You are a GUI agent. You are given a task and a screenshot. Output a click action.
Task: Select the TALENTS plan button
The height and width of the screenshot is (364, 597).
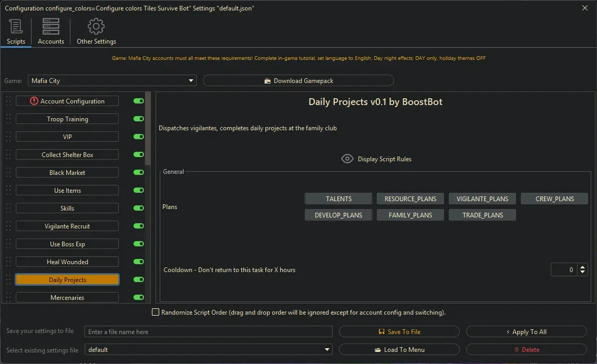click(x=338, y=199)
